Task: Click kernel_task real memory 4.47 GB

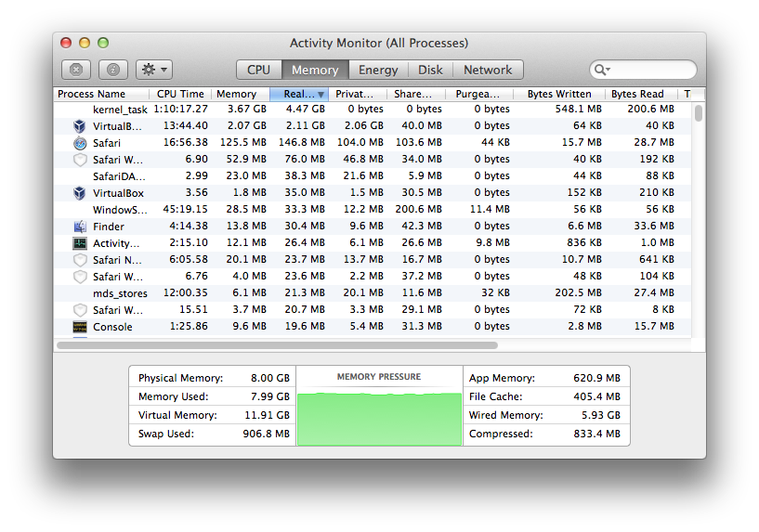Action: pos(305,109)
